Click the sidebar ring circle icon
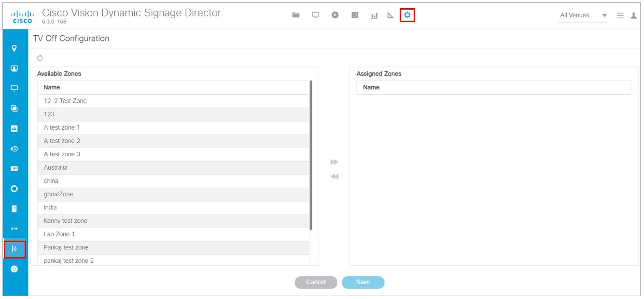The image size is (644, 299). pyautogui.click(x=14, y=189)
